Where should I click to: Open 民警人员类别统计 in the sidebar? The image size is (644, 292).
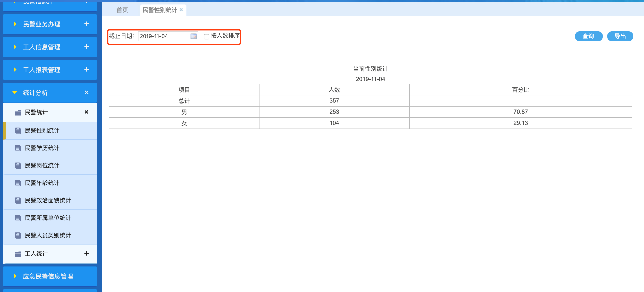click(x=50, y=236)
